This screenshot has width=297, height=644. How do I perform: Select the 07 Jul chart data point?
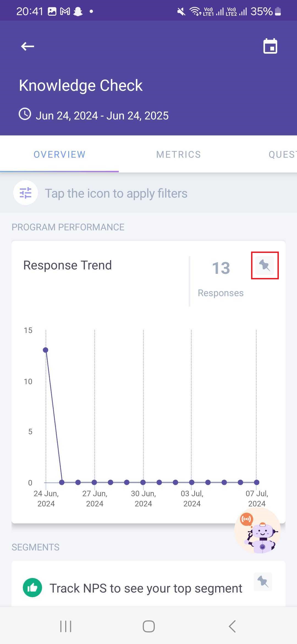[x=257, y=482]
